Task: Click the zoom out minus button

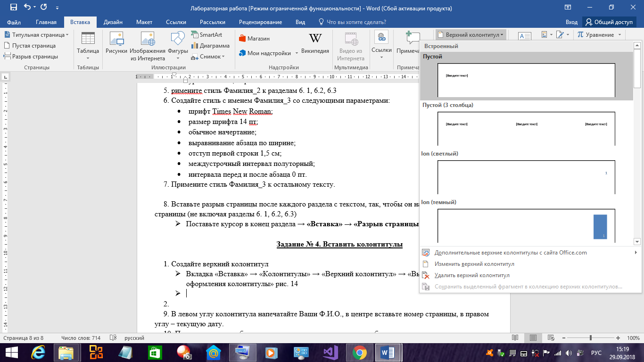Action: (565, 338)
